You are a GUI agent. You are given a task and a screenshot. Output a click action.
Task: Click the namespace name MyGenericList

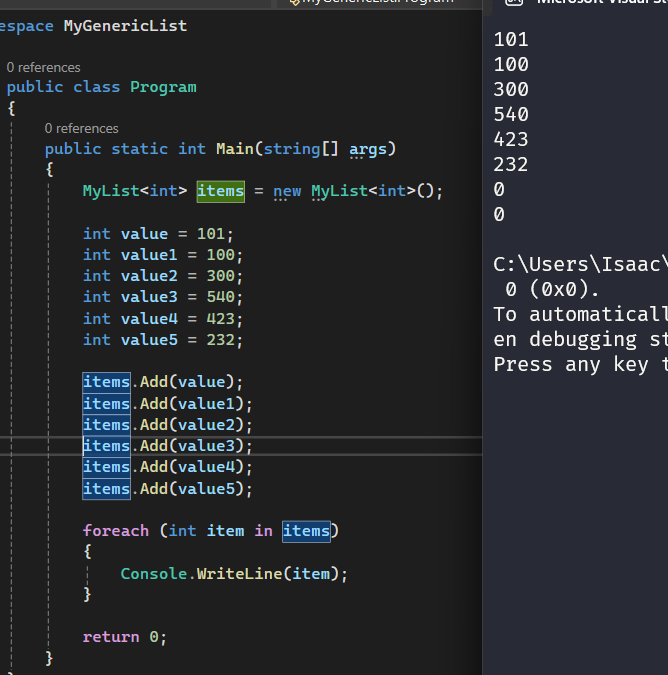click(125, 26)
